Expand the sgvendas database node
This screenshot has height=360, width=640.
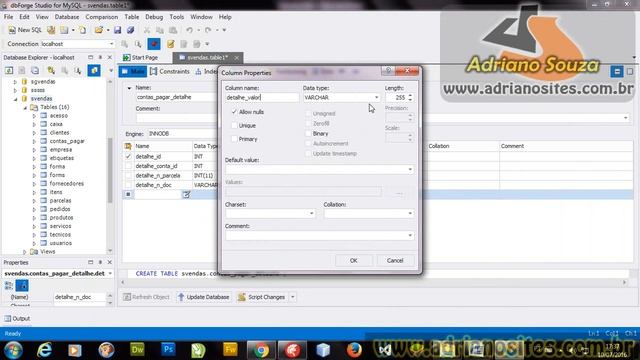(16, 82)
